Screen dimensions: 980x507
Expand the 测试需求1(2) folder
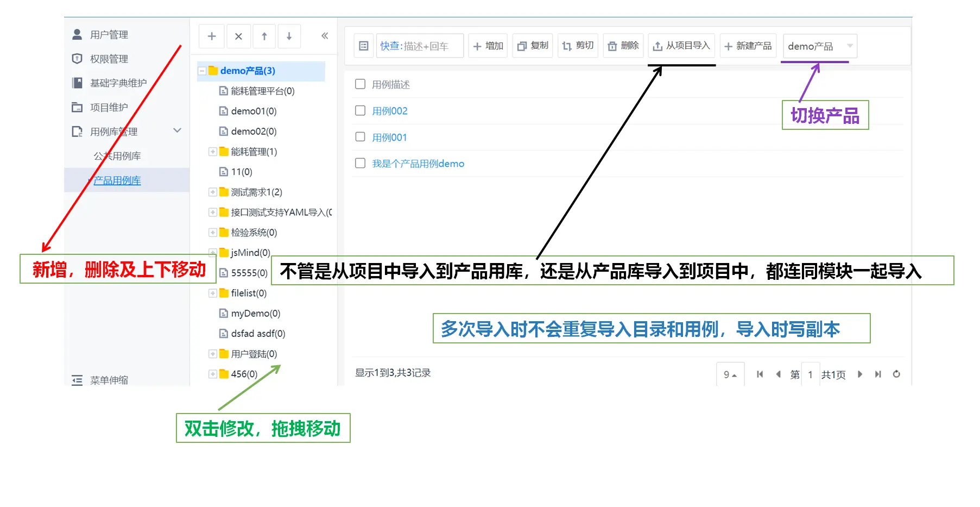(x=213, y=192)
